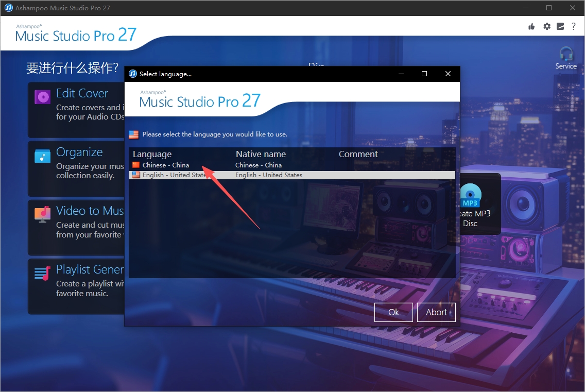The height and width of the screenshot is (392, 585).
Task: Click 'Create a playlist with favorite music' description
Action: click(x=90, y=288)
